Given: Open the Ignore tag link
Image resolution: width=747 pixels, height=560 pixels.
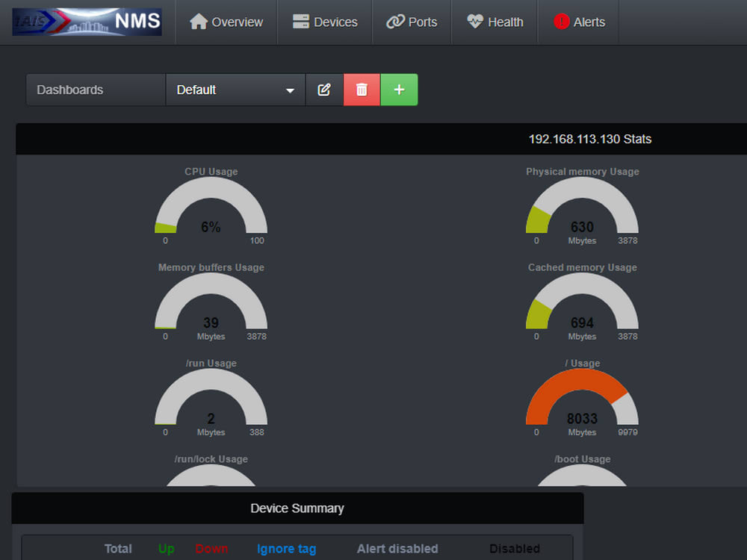Looking at the screenshot, I should [x=286, y=548].
